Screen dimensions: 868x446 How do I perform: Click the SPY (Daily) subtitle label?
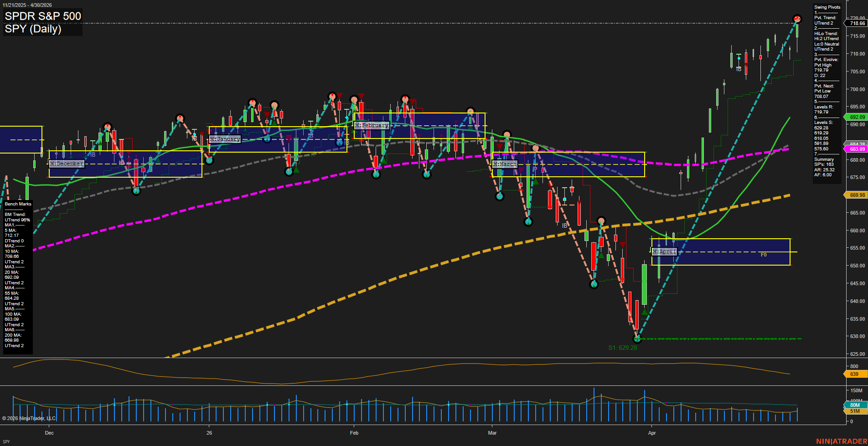click(x=33, y=29)
